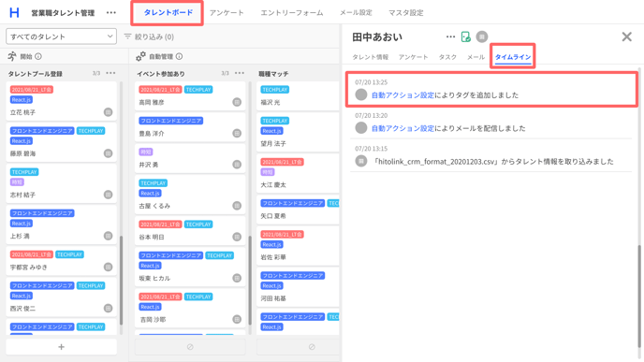Screen dimensions: 644x362
Task: Click the イベント参加あり column scrollbar
Action: point(250,281)
